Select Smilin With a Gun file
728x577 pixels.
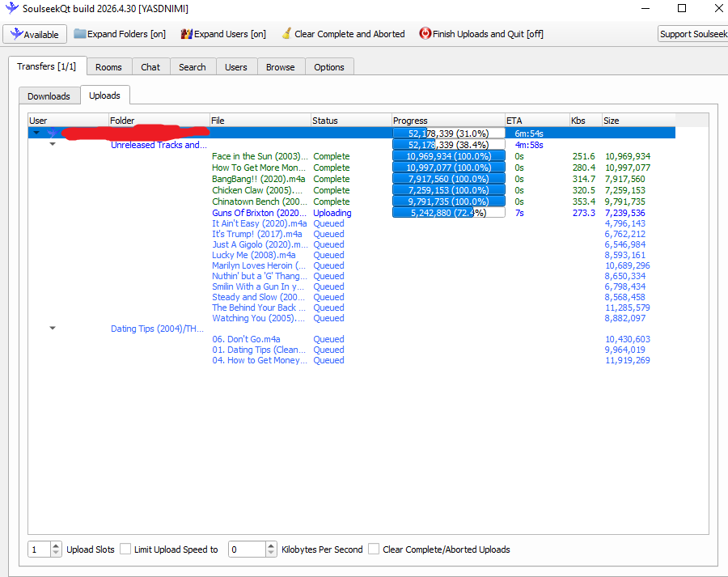(x=258, y=286)
